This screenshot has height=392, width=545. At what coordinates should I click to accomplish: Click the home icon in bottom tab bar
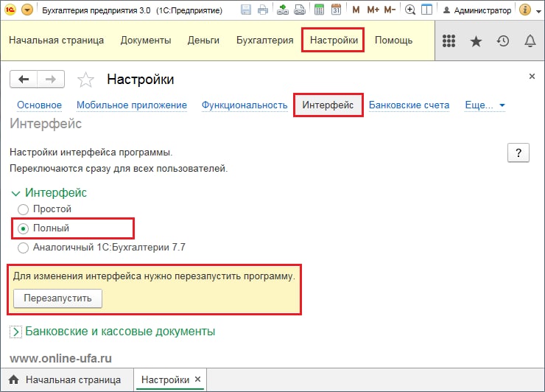coord(13,379)
